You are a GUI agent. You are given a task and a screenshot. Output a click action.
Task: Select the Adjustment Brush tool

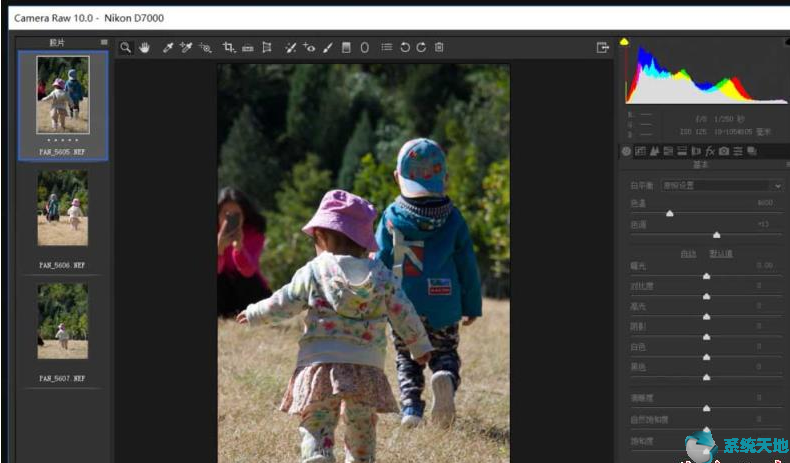coord(327,47)
